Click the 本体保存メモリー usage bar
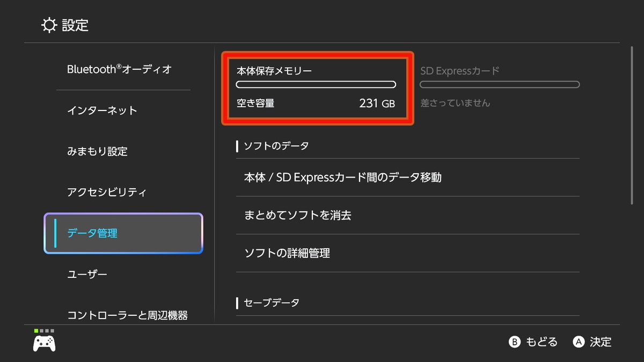The image size is (644, 362). point(316,84)
